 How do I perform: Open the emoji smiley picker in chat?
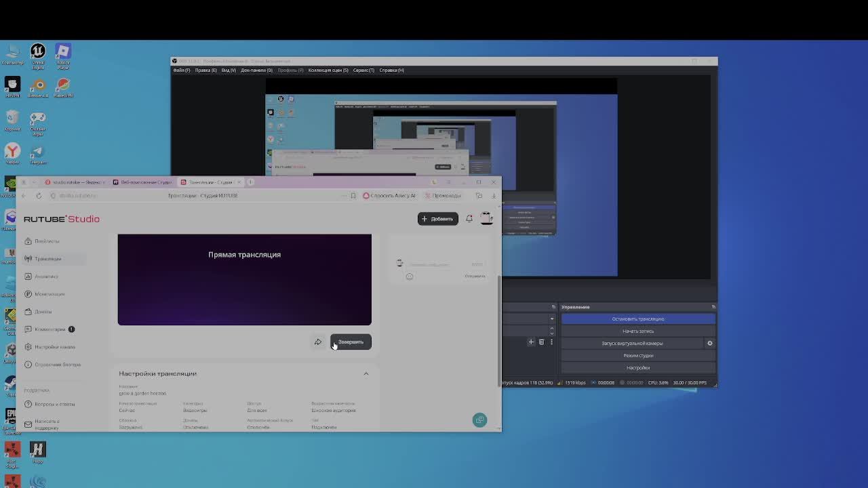point(410,277)
